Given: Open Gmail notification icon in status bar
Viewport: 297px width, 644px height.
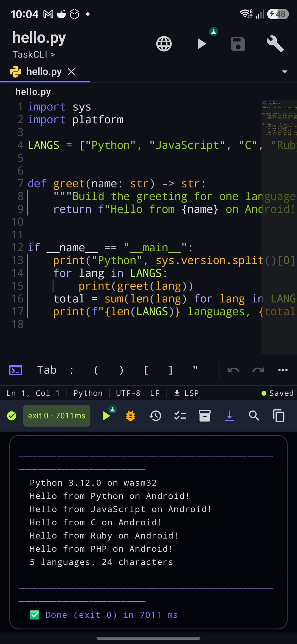Looking at the screenshot, I should [x=48, y=14].
